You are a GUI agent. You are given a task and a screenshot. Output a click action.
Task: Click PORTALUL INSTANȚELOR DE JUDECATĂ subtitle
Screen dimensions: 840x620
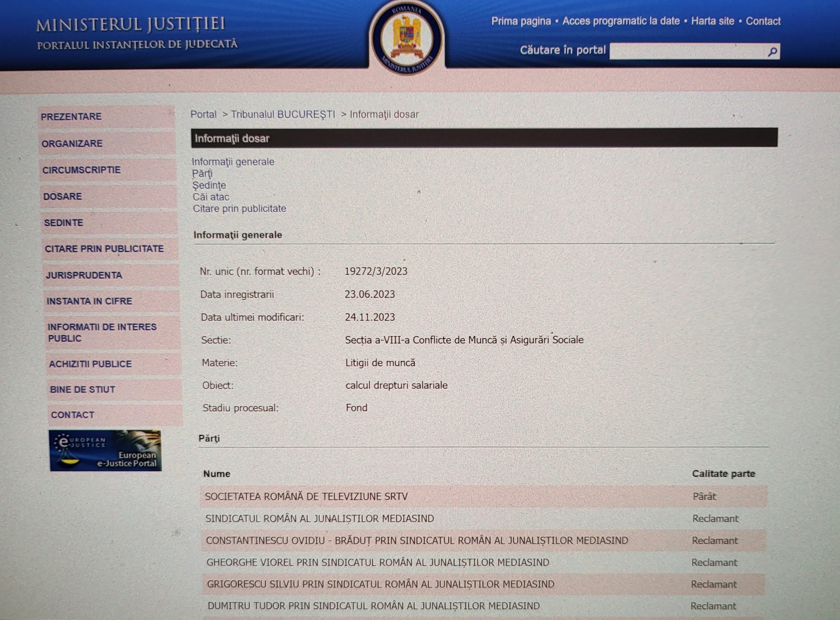click(x=137, y=45)
